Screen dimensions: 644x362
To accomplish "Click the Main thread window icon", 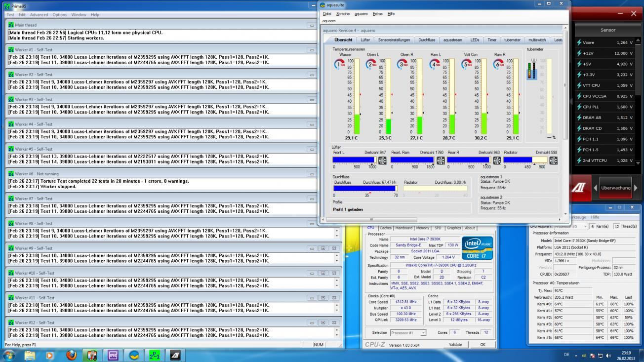I will click(x=11, y=25).
